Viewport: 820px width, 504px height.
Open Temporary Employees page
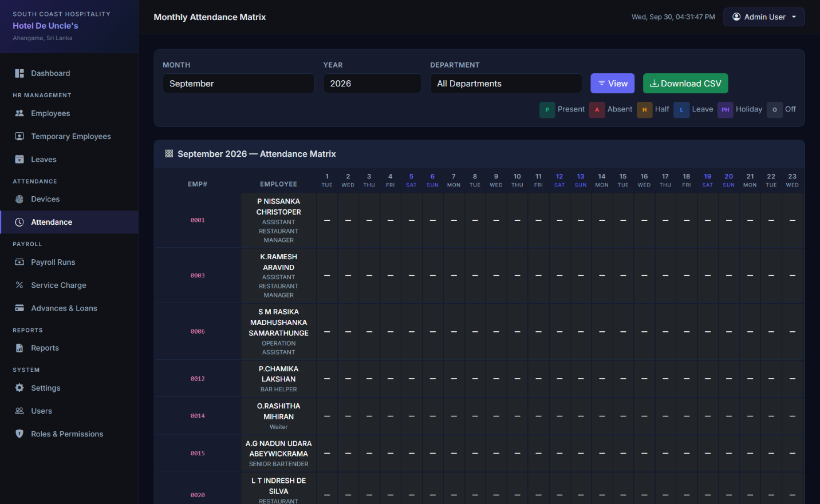69,136
